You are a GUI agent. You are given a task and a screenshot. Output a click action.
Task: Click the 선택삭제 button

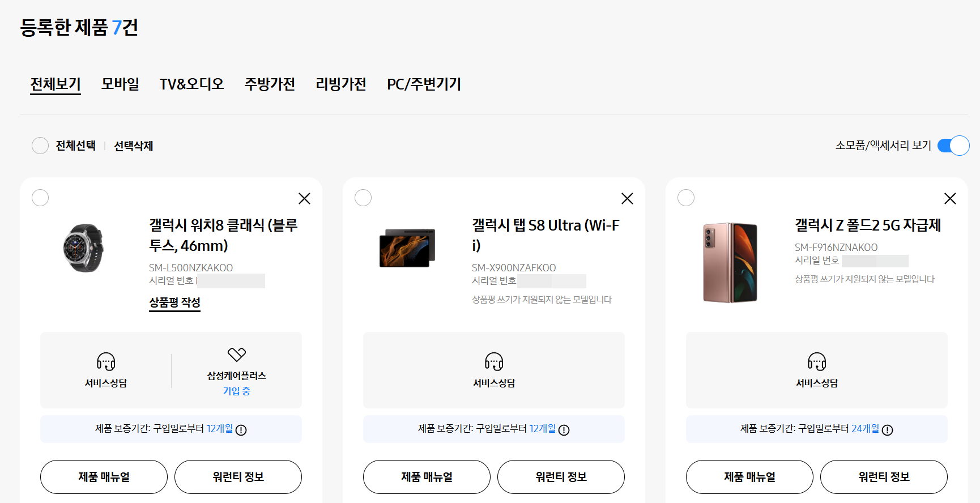pos(134,146)
